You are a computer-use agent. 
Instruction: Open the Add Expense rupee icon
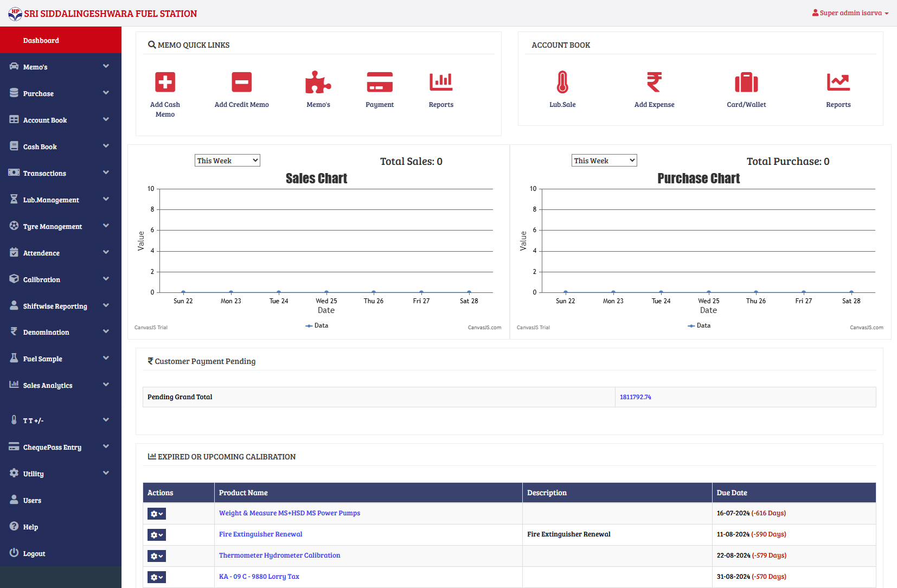[x=654, y=82]
